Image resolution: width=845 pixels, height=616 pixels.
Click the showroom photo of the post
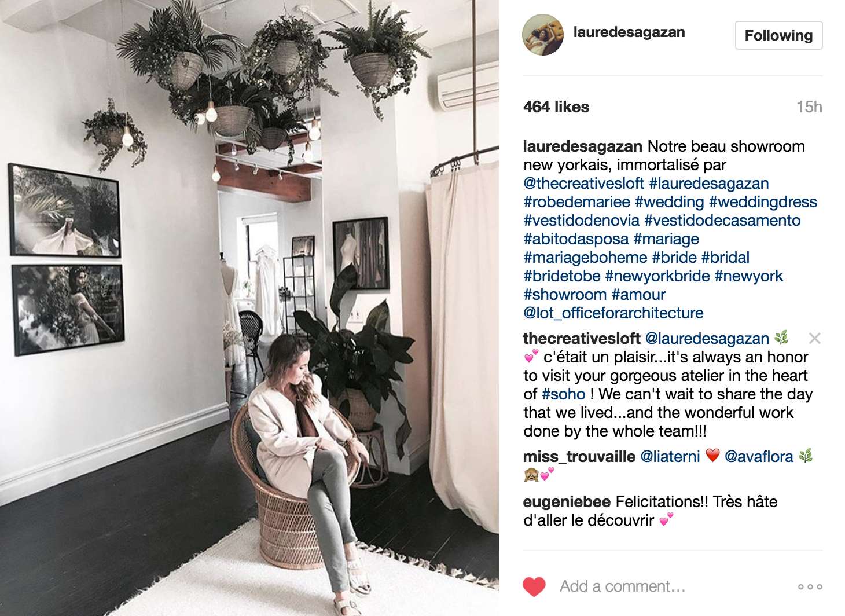pyautogui.click(x=249, y=308)
